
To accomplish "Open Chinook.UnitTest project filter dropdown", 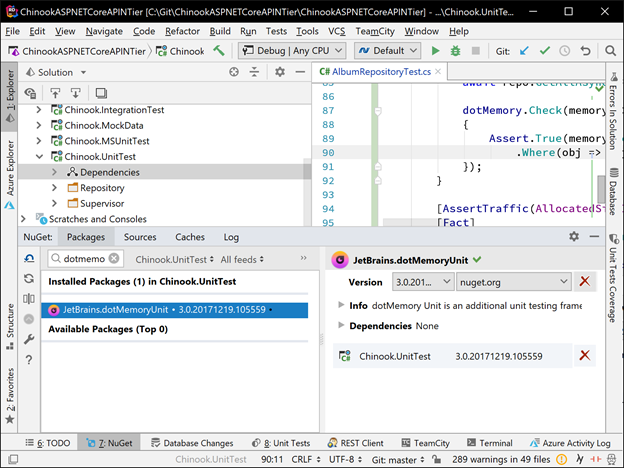I will (x=174, y=259).
